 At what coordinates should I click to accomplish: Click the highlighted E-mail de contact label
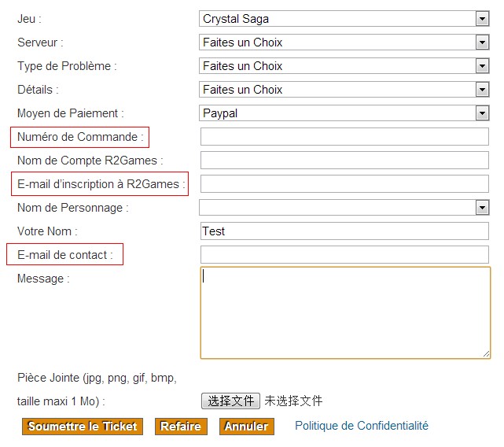65,255
